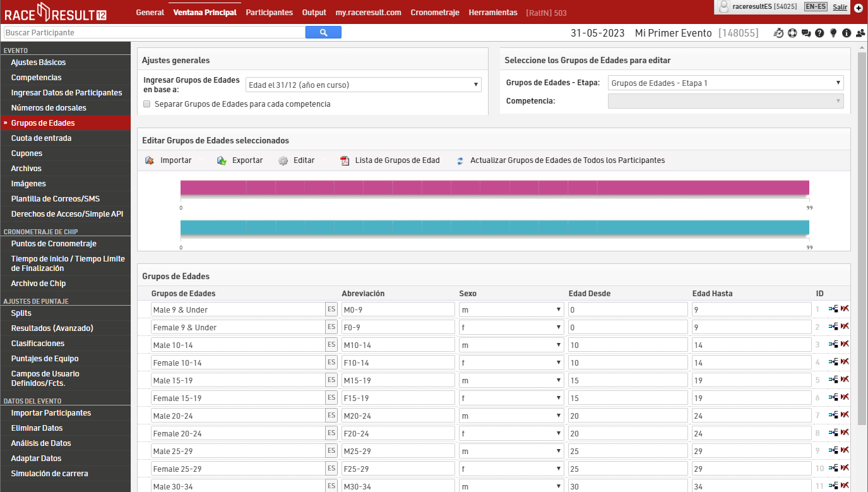
Task: Click the Editar gear icon
Action: pyautogui.click(x=283, y=160)
